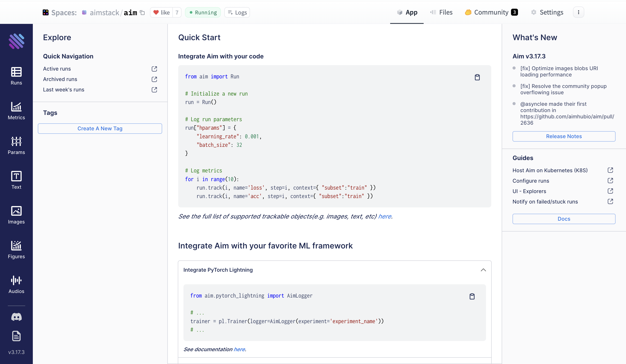Click the Hugging Face Spaces logo
Image resolution: width=626 pixels, height=364 pixels.
45,12
